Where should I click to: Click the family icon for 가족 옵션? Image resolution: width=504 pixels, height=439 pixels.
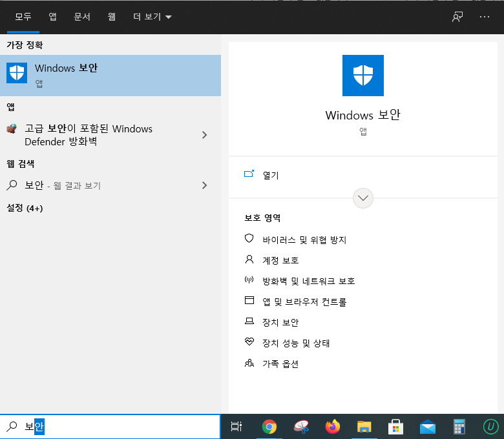click(249, 363)
